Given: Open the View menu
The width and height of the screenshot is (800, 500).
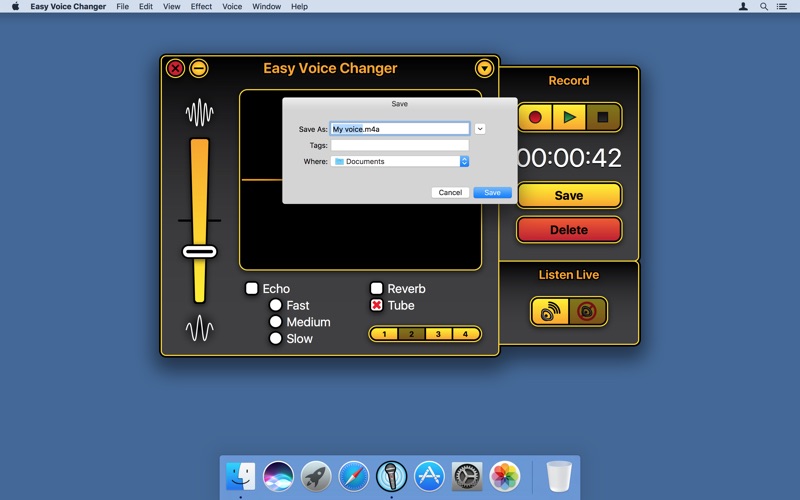Looking at the screenshot, I should (171, 6).
